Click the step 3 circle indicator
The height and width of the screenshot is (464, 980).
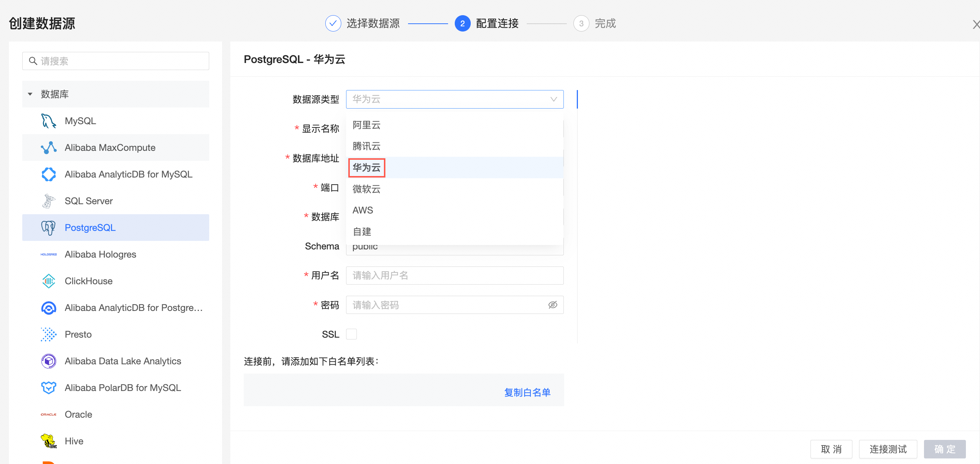(581, 24)
